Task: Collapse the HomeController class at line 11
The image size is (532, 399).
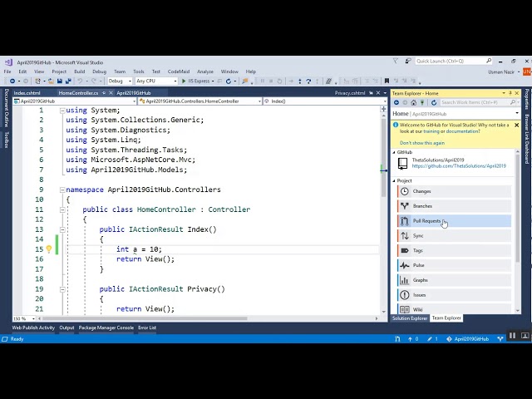Action: [x=62, y=210]
